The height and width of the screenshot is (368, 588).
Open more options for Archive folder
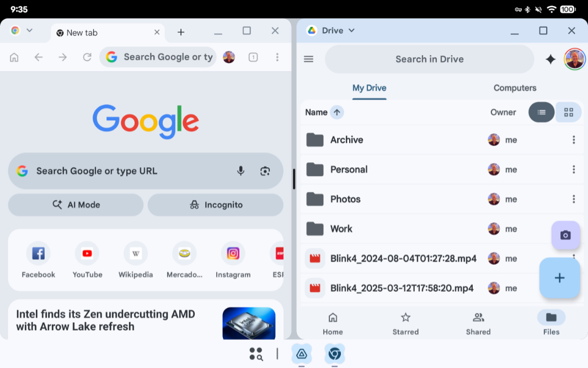pos(573,140)
